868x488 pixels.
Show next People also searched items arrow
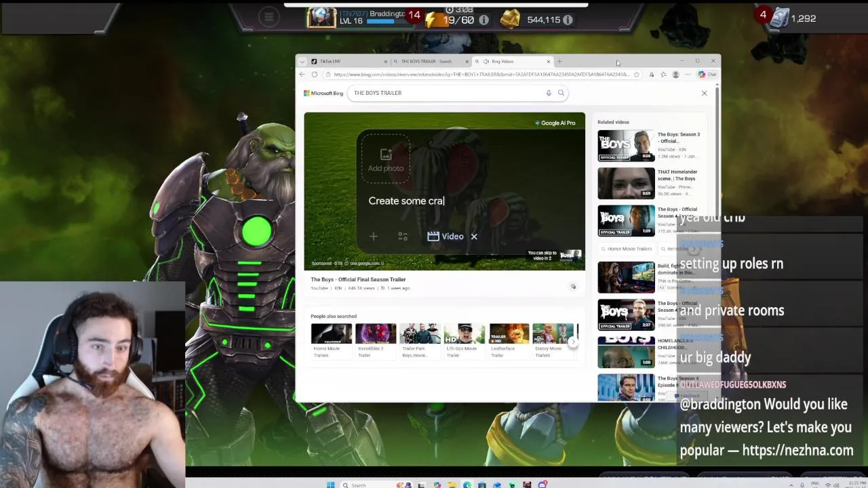[573, 342]
